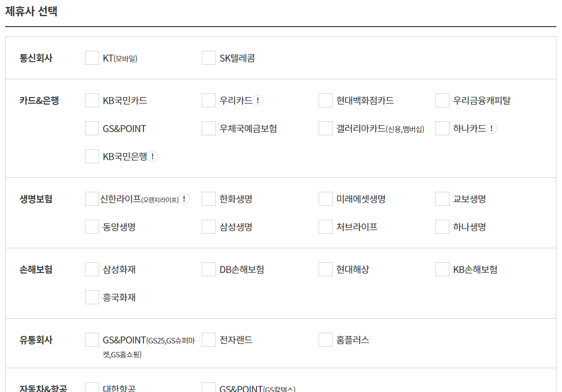Tick the 처브라이프 checkbox

[326, 227]
